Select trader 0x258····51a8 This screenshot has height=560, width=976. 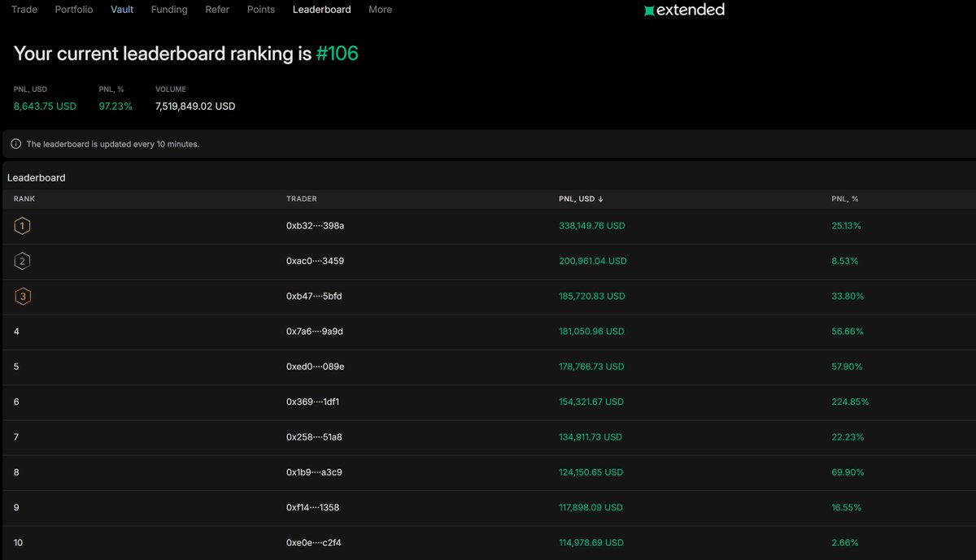pos(314,436)
